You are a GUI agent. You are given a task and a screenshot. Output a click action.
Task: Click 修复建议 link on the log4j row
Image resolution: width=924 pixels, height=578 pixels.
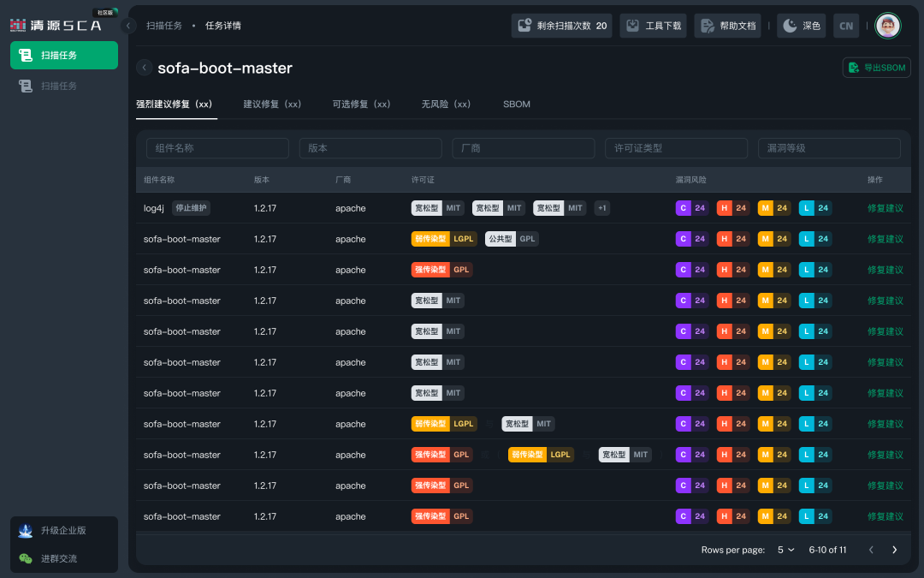tap(885, 208)
